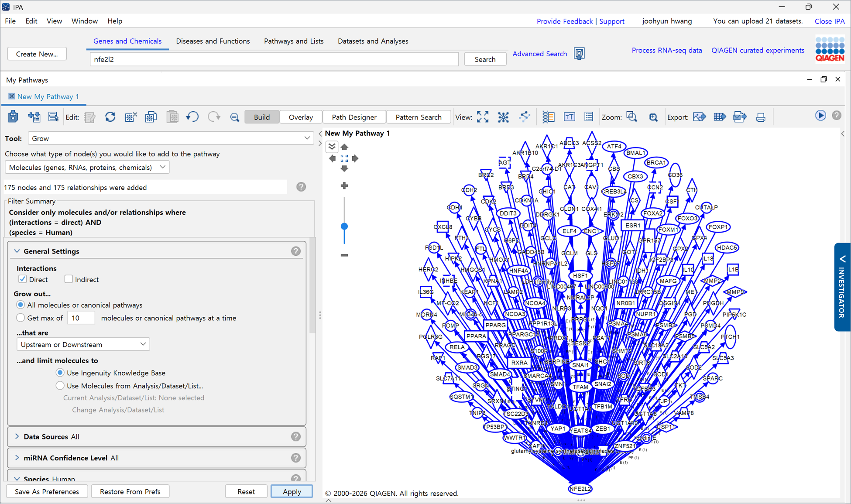The width and height of the screenshot is (851, 504).
Task: Click the zoom-to-selection magnifier icon
Action: (632, 117)
